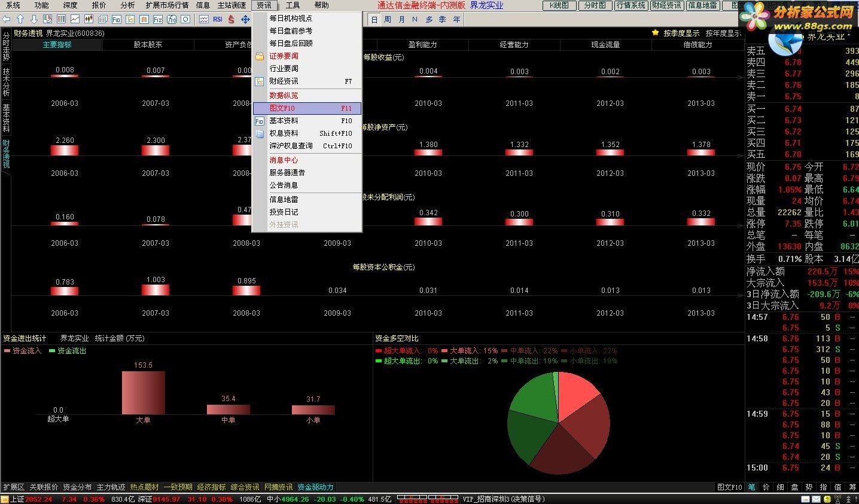Select the 笔 tab at bottom right
The width and height of the screenshot is (859, 504).
751,487
